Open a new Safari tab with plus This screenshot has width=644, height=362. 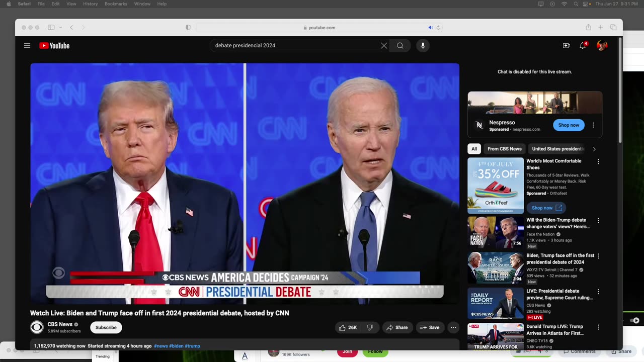(x=601, y=28)
